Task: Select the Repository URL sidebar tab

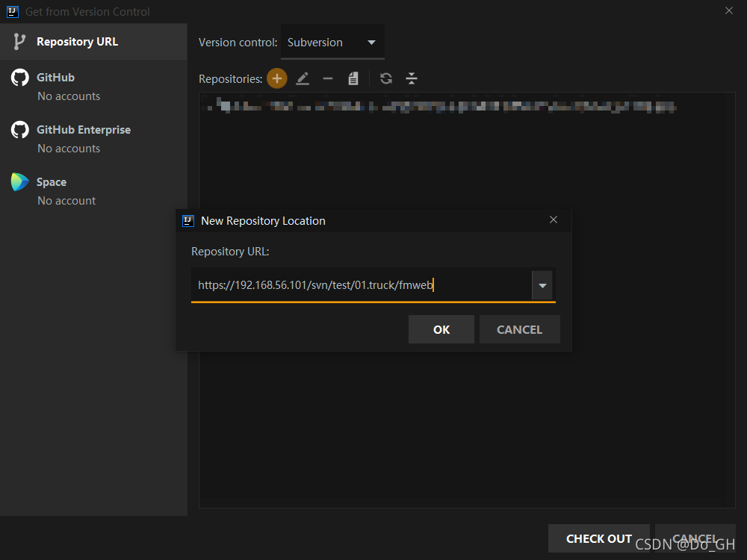Action: click(x=93, y=42)
